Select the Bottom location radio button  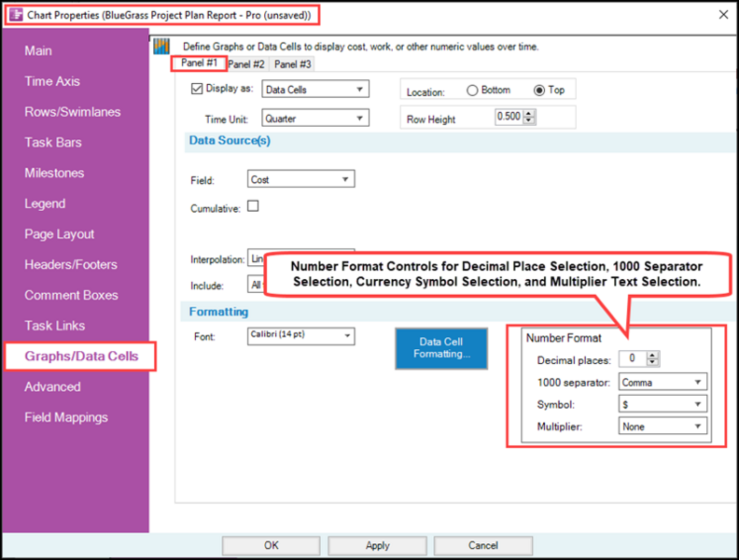click(x=472, y=90)
